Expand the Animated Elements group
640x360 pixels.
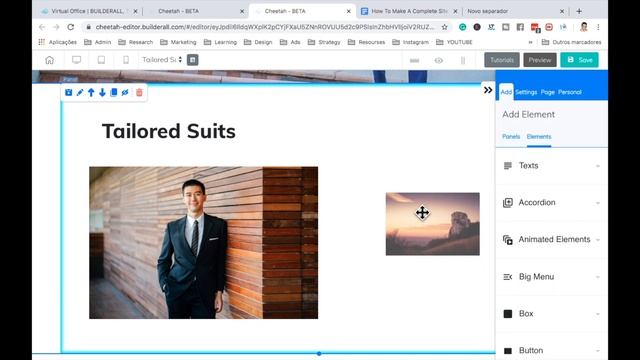tap(551, 240)
